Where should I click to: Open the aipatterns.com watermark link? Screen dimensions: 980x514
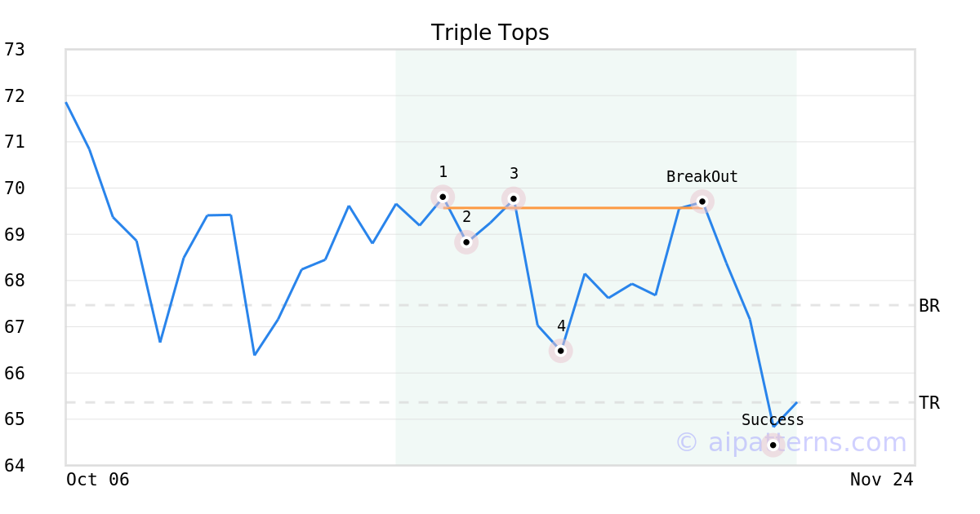point(791,443)
